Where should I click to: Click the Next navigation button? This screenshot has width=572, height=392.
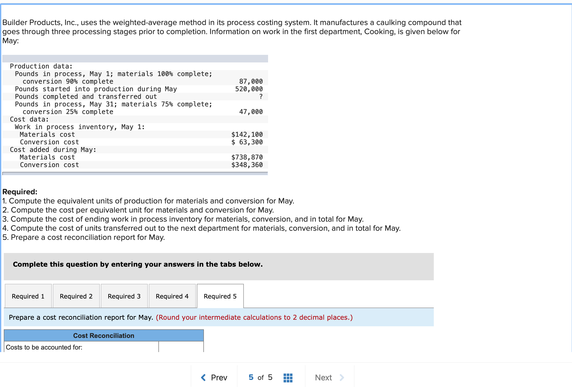323,377
